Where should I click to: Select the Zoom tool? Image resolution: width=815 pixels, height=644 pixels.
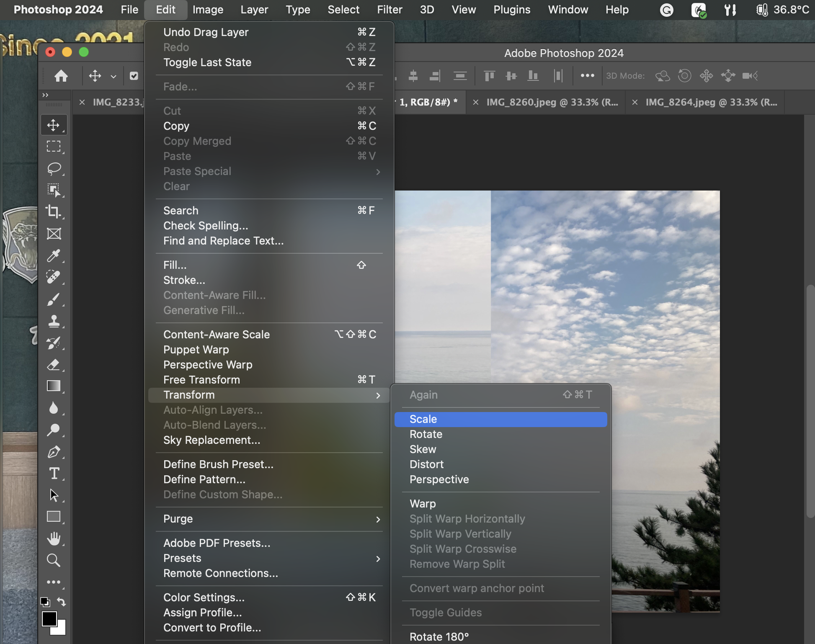pyautogui.click(x=53, y=560)
